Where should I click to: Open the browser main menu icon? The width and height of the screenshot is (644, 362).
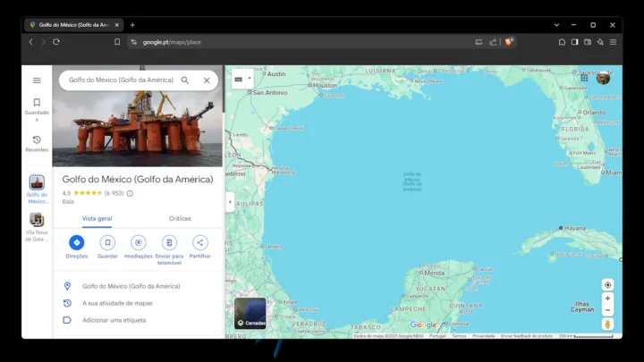click(613, 42)
